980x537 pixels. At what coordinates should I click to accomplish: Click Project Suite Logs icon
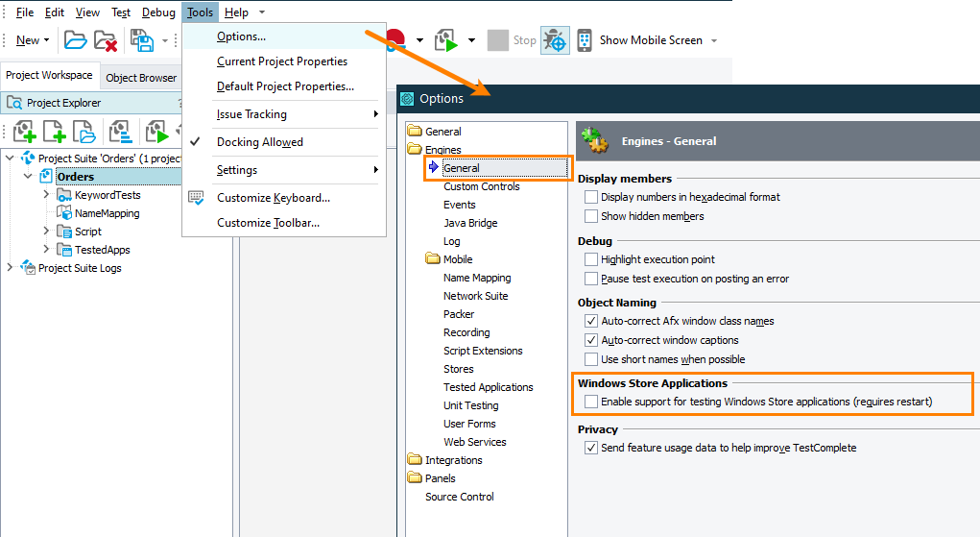pos(28,268)
